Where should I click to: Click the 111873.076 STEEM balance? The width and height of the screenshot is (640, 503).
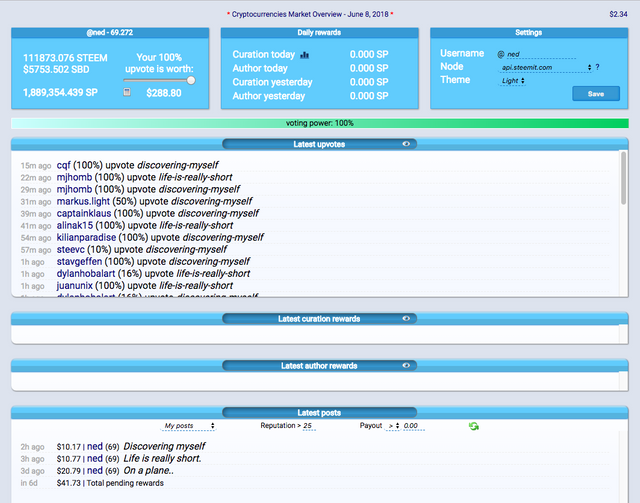tap(65, 58)
